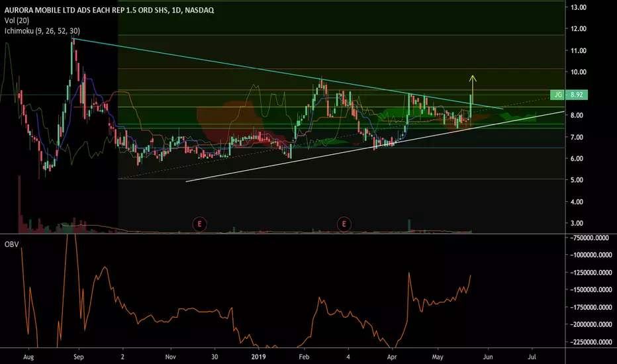The width and height of the screenshot is (617, 364).
Task: Click the 2019 label on time axis
Action: [x=259, y=357]
